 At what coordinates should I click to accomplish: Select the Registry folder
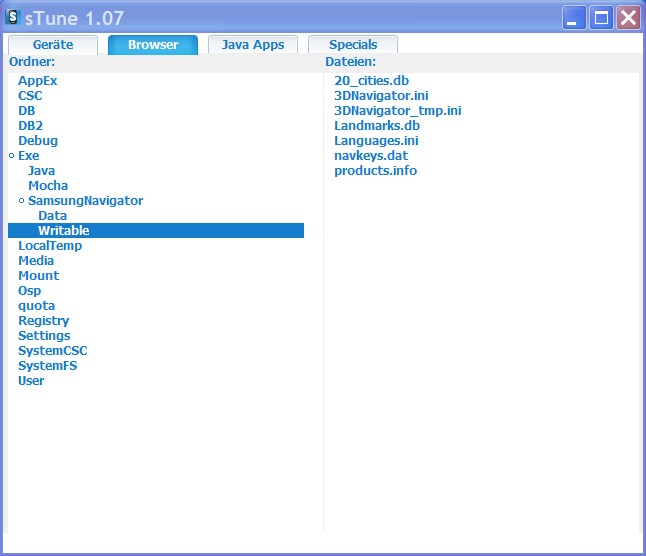coord(44,321)
